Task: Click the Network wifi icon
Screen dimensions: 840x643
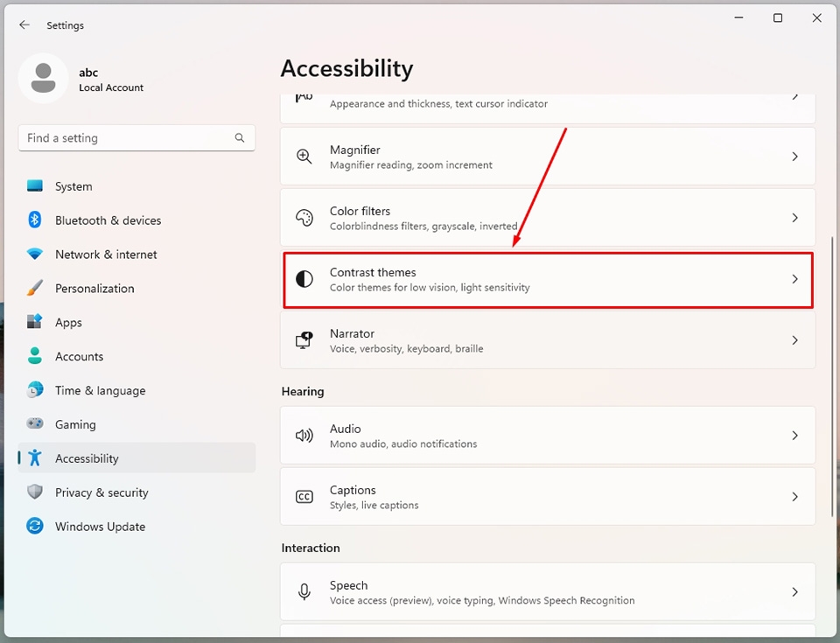Action: click(35, 254)
